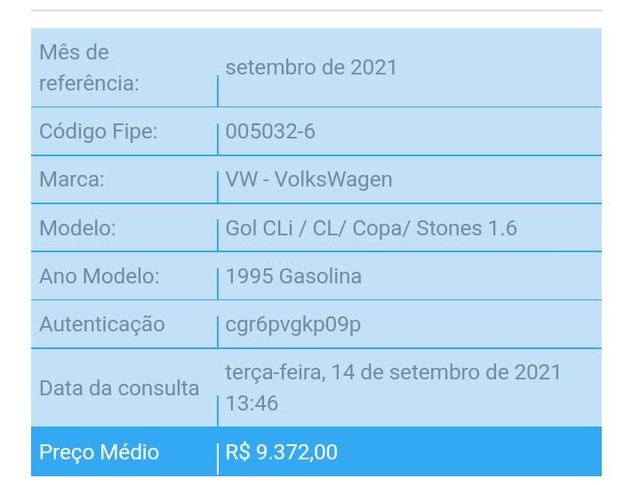Select authentication code cgr6pvgkp09p
Screen dimensions: 640x485
pos(293,325)
